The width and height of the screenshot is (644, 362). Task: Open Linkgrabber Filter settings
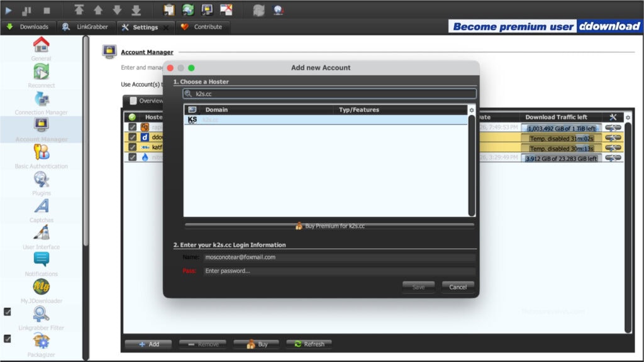click(41, 318)
